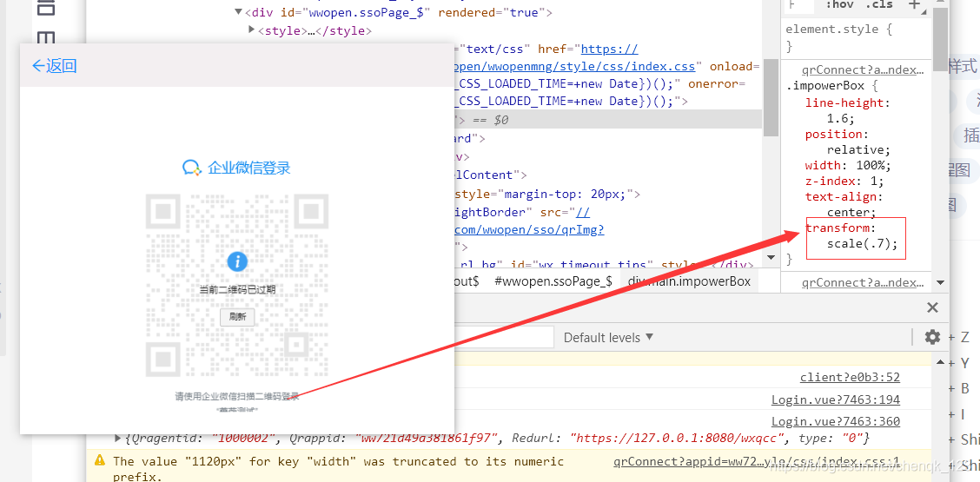
Task: Toggle the :hov element state button
Action: click(839, 5)
